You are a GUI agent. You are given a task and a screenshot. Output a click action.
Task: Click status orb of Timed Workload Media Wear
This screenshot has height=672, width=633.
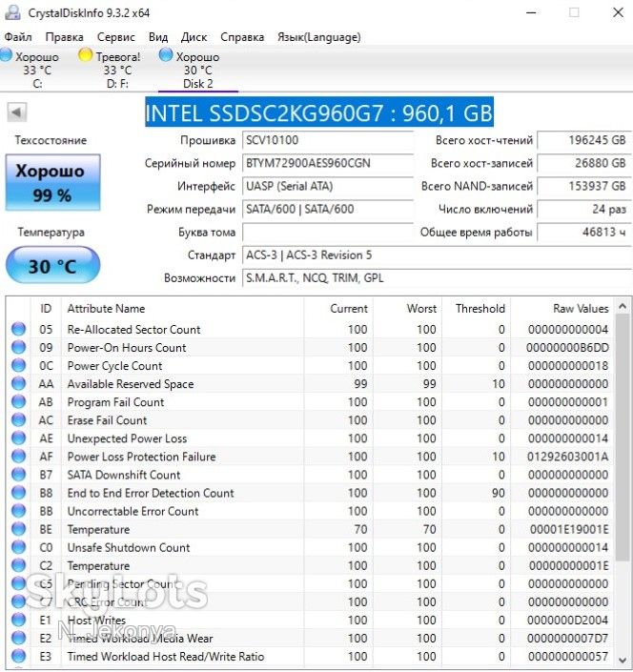coord(18,638)
